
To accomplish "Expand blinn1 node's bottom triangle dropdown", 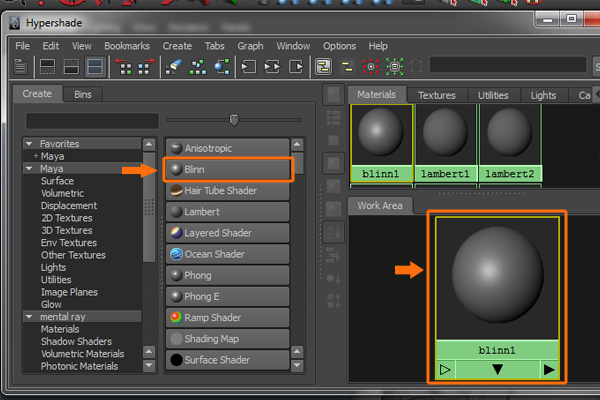I will coord(497,370).
